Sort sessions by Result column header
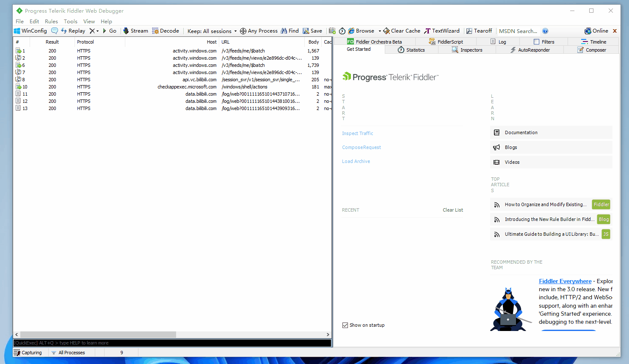Screen dimensions: 629x364 52,42
